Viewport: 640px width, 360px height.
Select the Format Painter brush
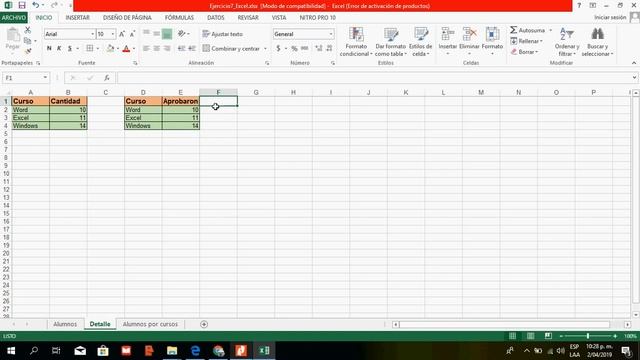(28, 51)
